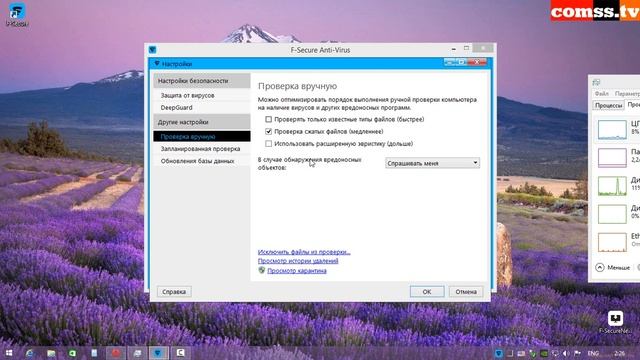Open Спрашивать меня dropdown
The height and width of the screenshot is (360, 640).
click(432, 163)
